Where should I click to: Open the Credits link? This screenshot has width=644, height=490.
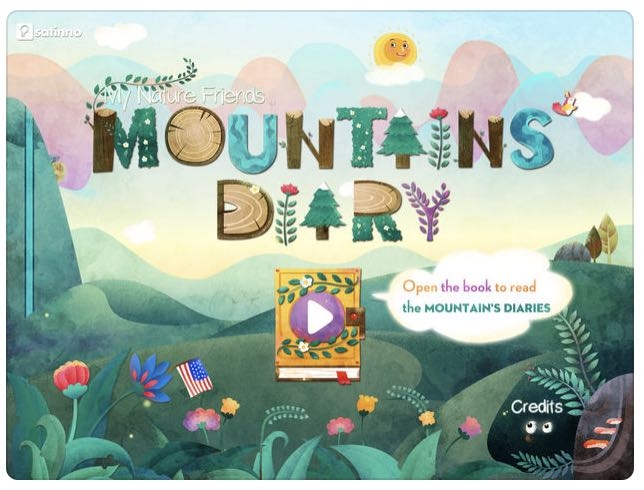(x=536, y=407)
